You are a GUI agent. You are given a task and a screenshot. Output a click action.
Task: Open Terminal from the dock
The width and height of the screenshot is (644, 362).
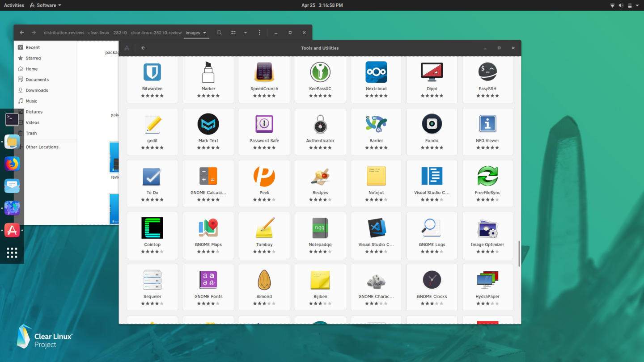(12, 119)
